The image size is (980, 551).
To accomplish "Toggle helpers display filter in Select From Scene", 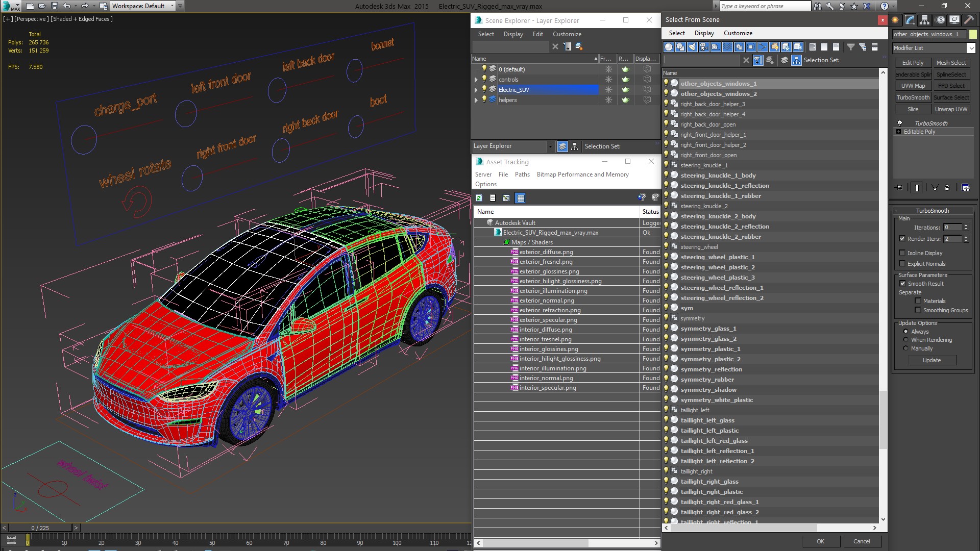I will tap(716, 47).
